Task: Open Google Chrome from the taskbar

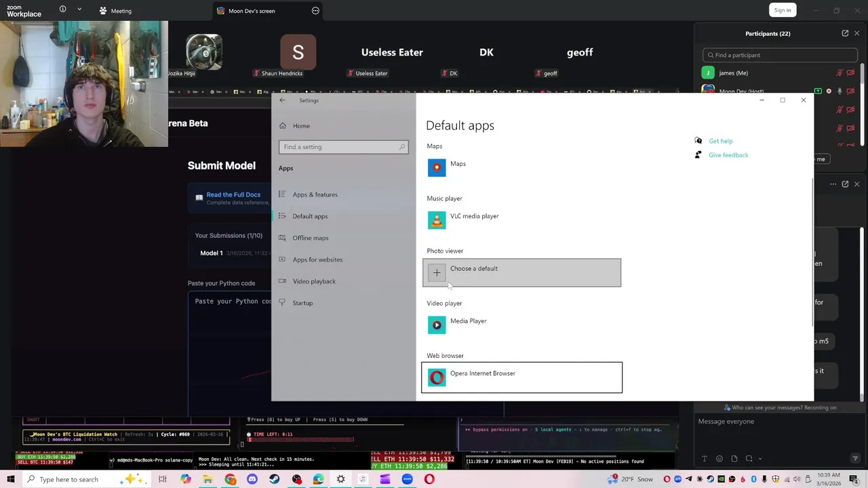Action: click(x=231, y=479)
